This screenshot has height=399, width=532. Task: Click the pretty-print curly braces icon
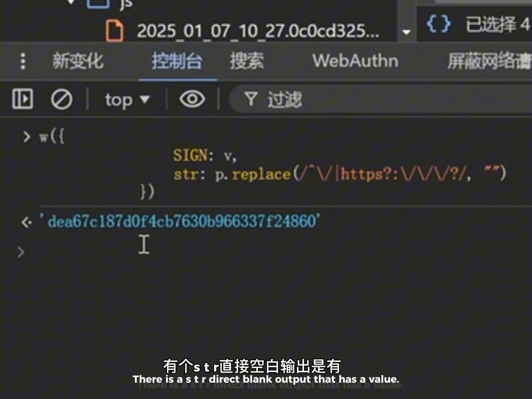(439, 24)
